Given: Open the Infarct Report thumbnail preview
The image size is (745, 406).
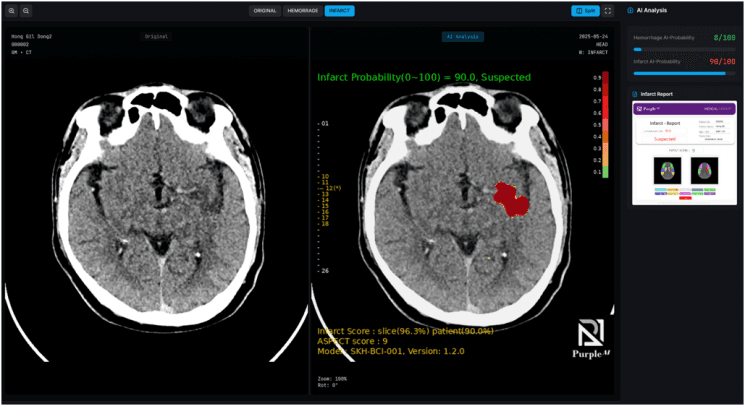Looking at the screenshot, I should [x=684, y=153].
